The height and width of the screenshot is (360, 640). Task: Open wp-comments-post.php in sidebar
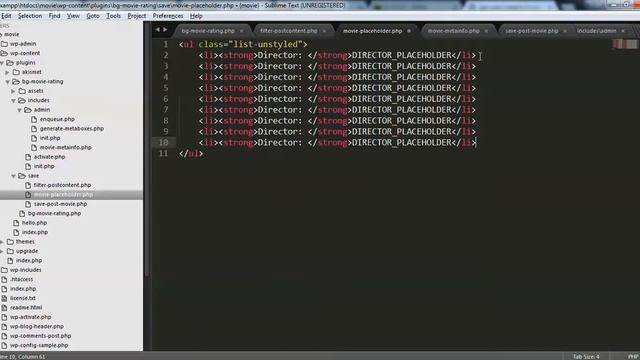pyautogui.click(x=40, y=336)
